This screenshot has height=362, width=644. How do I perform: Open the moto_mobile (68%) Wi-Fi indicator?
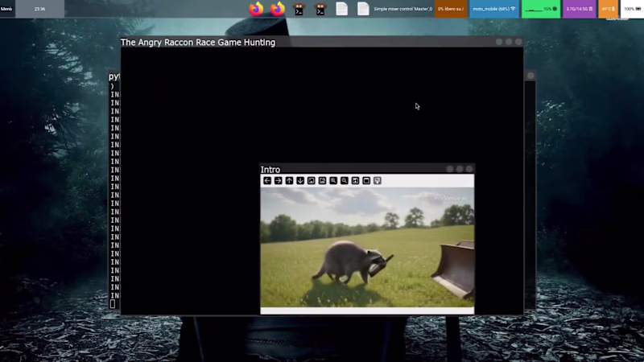point(494,9)
